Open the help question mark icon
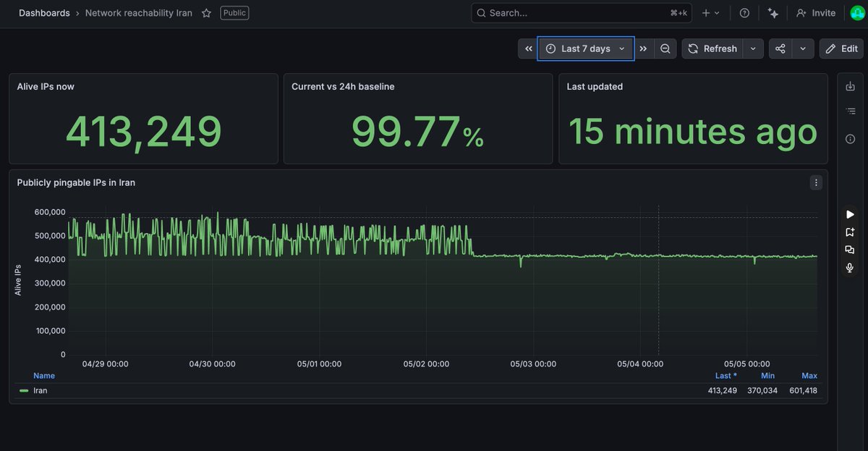The height and width of the screenshot is (451, 868). click(x=744, y=13)
